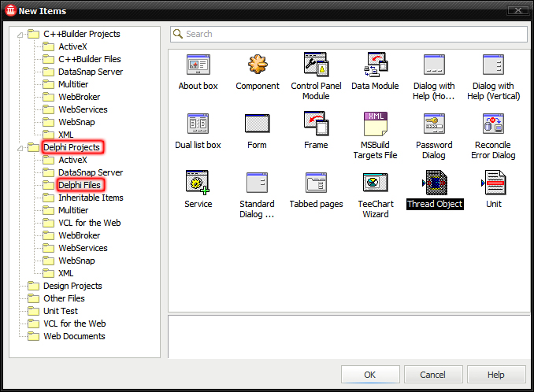Select C++Builder Projects category

coord(82,34)
